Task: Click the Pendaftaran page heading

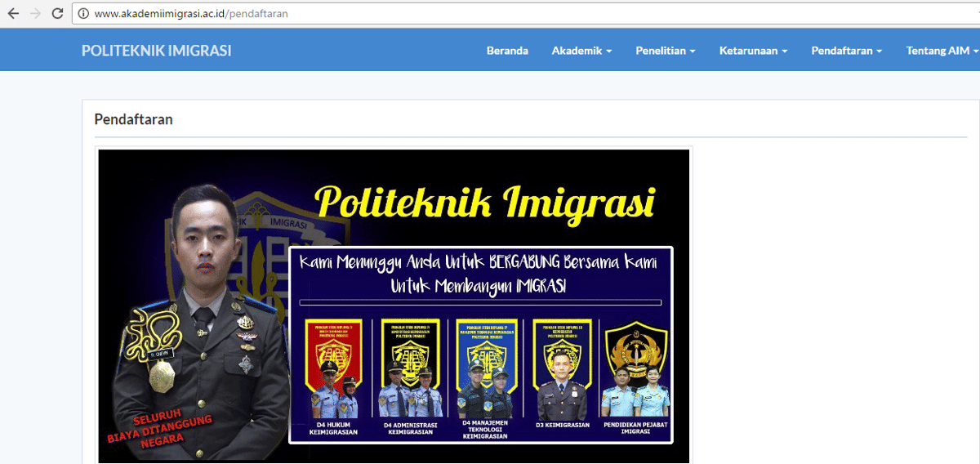Action: (x=133, y=119)
